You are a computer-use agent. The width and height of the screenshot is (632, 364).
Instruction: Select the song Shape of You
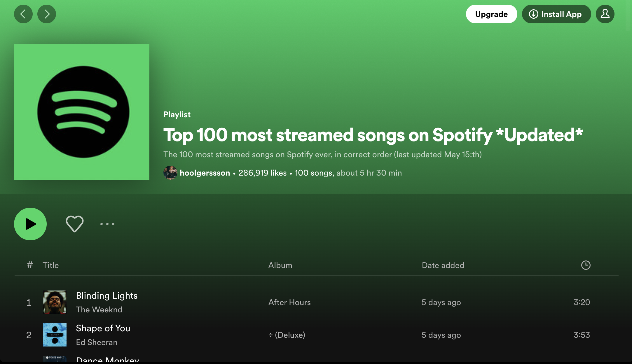coord(103,328)
